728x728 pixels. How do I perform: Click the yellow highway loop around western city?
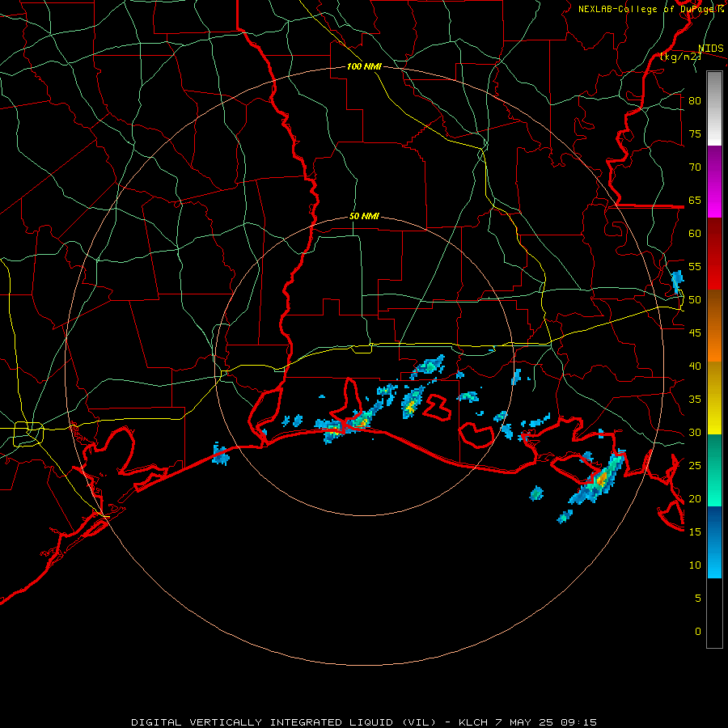[28, 434]
